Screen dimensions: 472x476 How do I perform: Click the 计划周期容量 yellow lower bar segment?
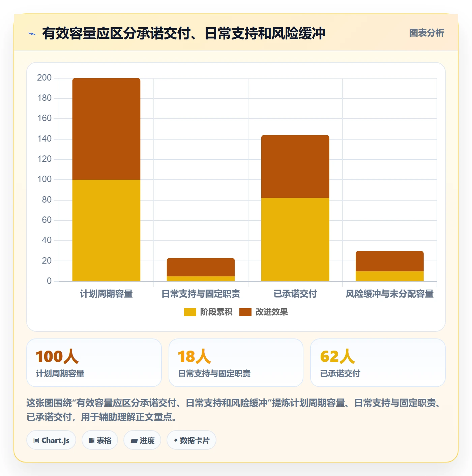pyautogui.click(x=106, y=231)
